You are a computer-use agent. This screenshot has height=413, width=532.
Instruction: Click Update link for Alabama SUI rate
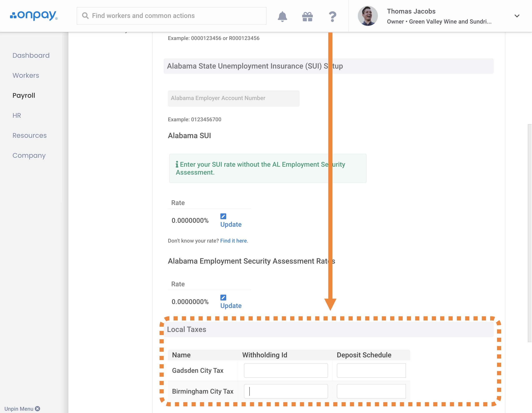point(231,224)
